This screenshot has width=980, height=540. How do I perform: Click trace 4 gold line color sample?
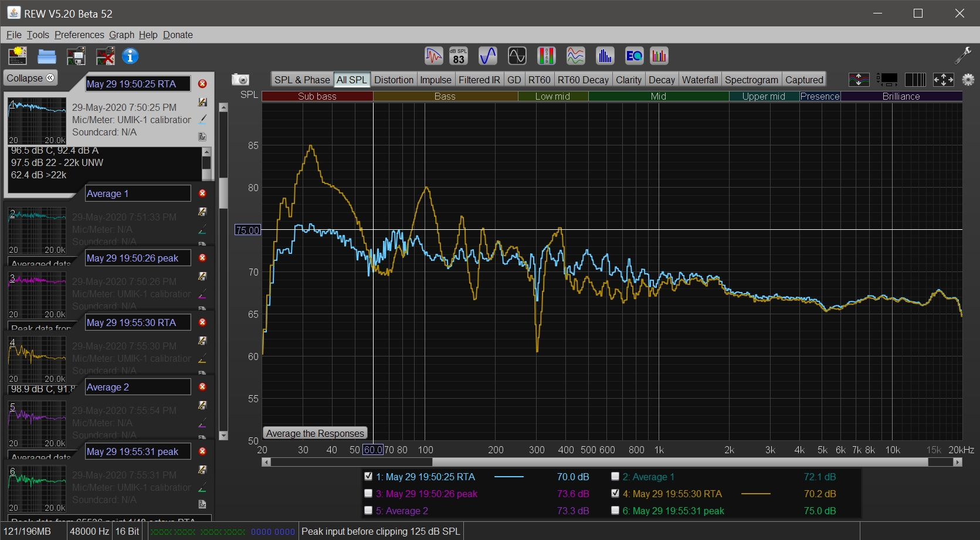coord(755,494)
